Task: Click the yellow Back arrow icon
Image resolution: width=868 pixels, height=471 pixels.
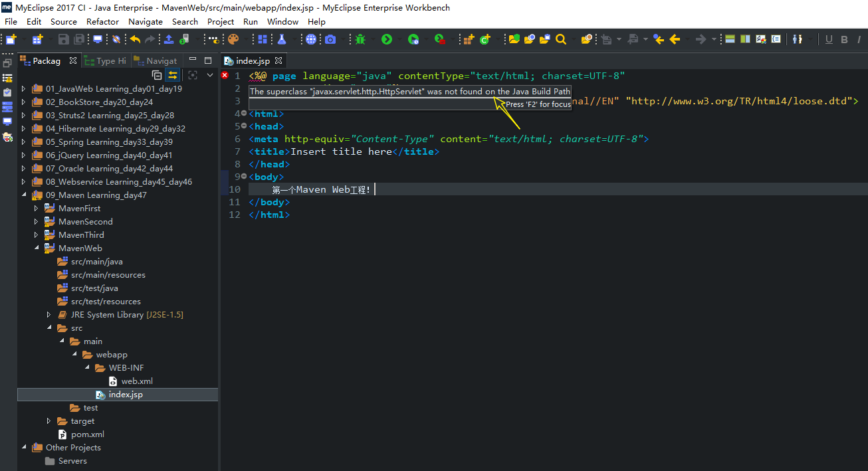Action: 675,39
